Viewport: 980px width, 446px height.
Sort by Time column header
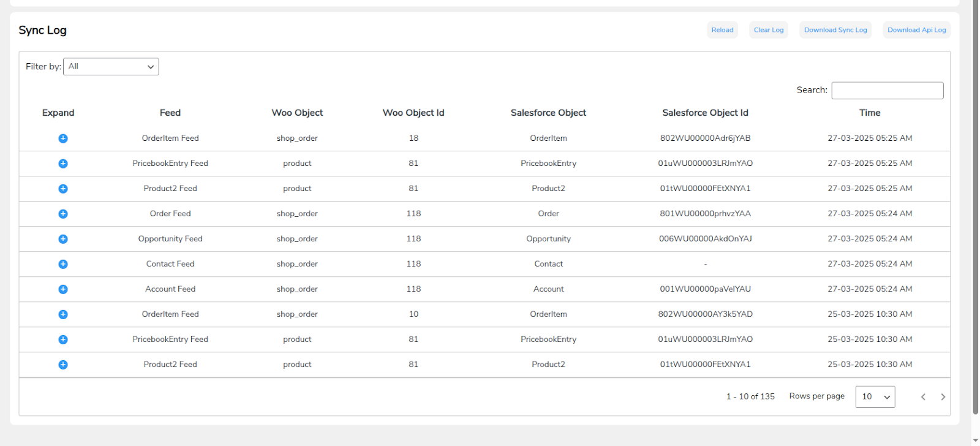[869, 113]
